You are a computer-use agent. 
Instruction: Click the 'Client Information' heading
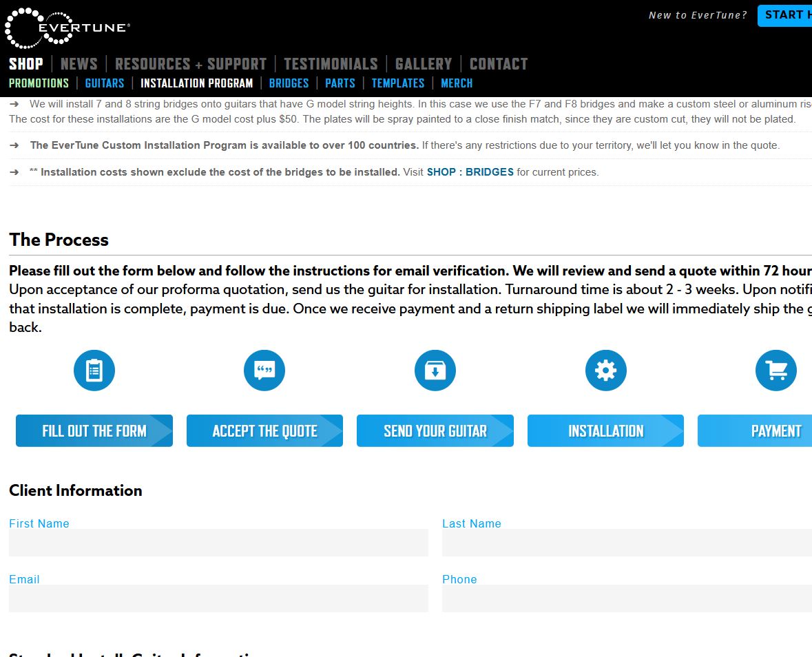76,490
